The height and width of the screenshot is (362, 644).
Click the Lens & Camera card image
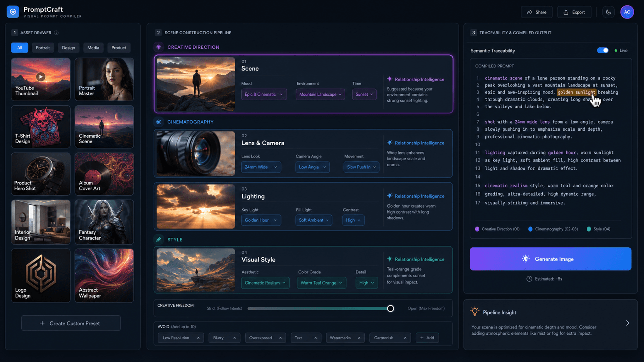tap(196, 153)
